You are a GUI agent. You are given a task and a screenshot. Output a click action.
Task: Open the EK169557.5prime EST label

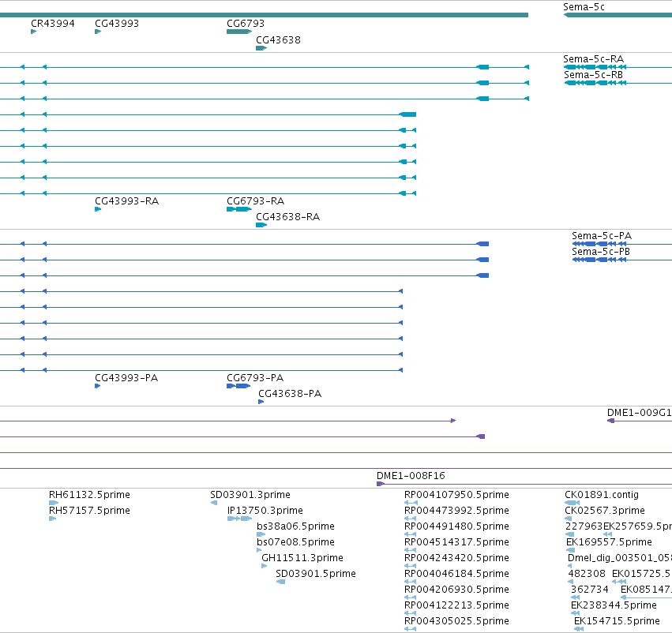[x=609, y=542]
